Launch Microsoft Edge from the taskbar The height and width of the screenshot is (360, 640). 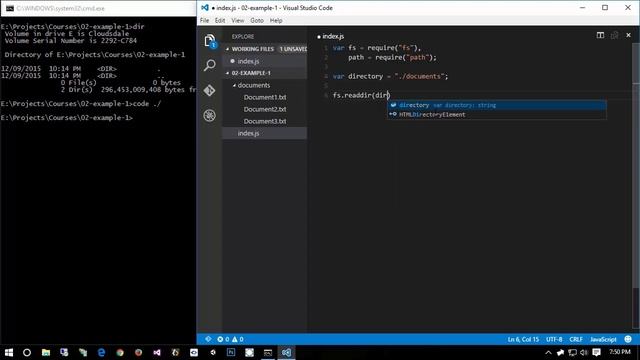pos(101,352)
